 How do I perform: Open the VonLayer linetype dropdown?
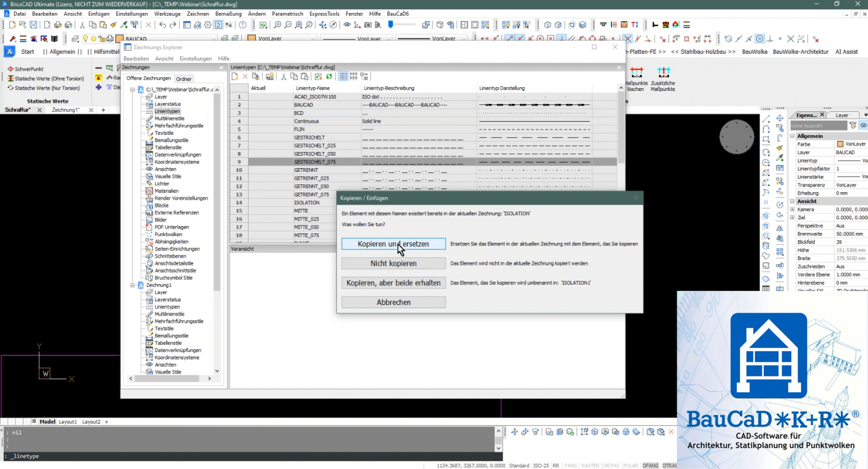pos(388,39)
